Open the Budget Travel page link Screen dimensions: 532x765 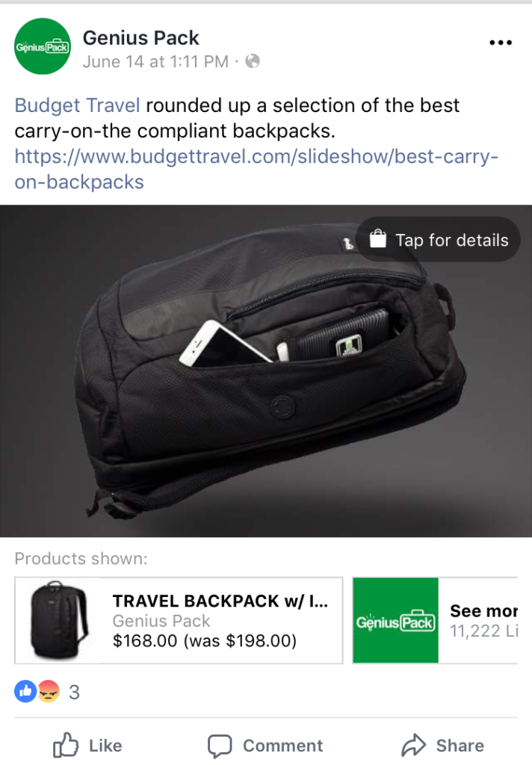77,105
